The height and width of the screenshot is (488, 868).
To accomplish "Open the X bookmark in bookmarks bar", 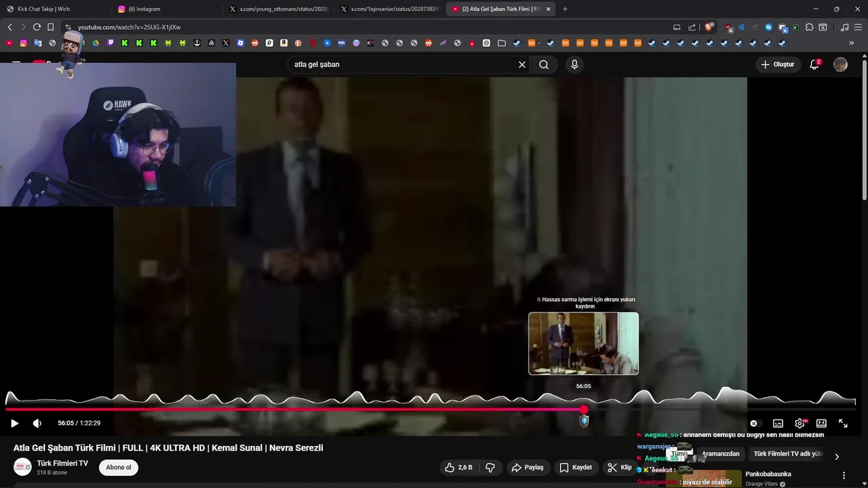I will point(226,43).
